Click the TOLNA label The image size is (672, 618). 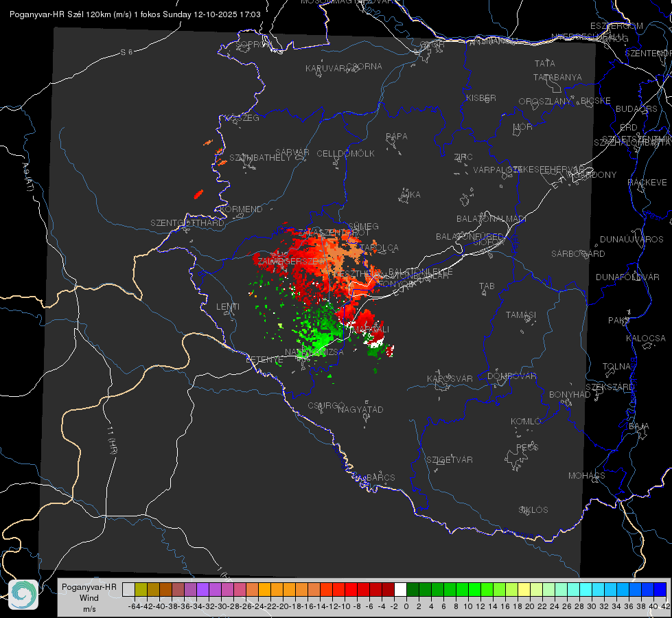click(616, 367)
